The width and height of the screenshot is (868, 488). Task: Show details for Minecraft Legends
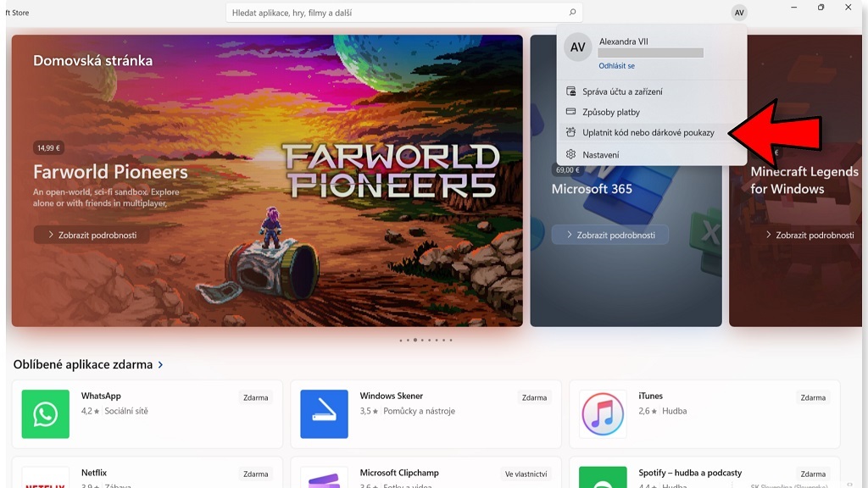point(809,235)
